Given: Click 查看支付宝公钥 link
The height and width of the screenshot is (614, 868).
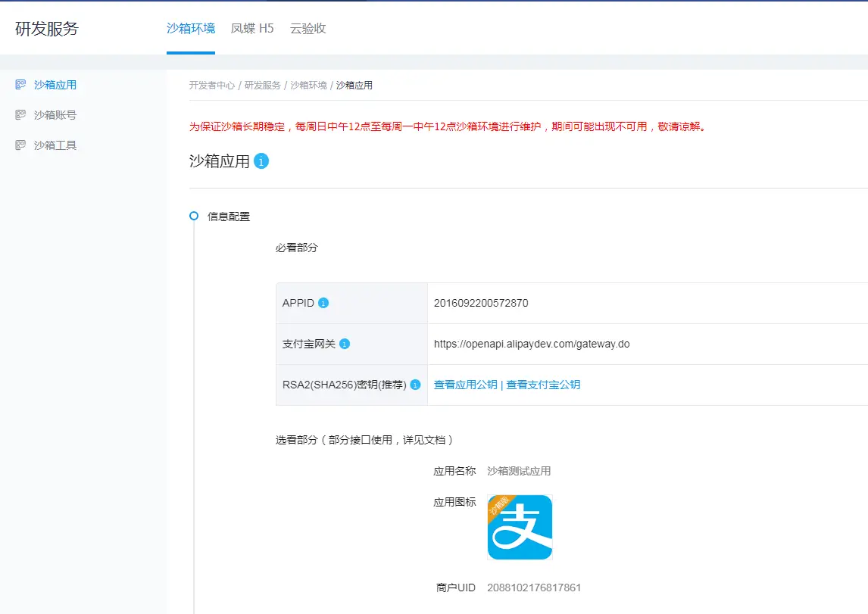Looking at the screenshot, I should click(543, 385).
